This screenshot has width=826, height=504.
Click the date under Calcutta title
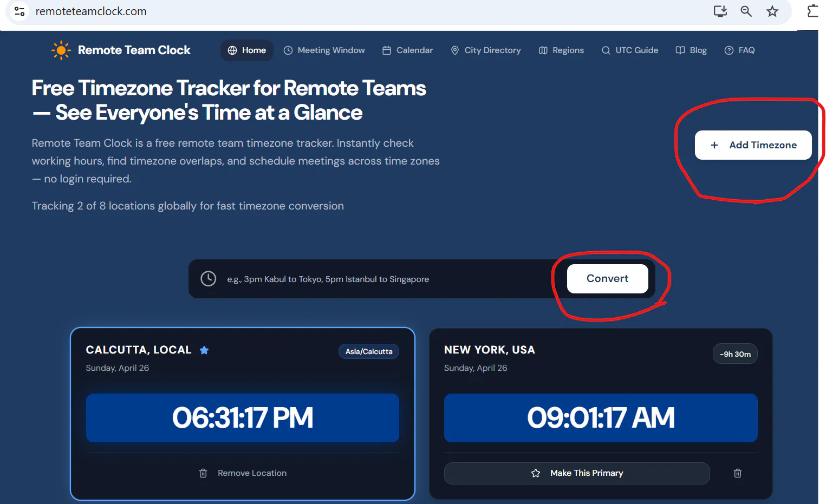118,368
